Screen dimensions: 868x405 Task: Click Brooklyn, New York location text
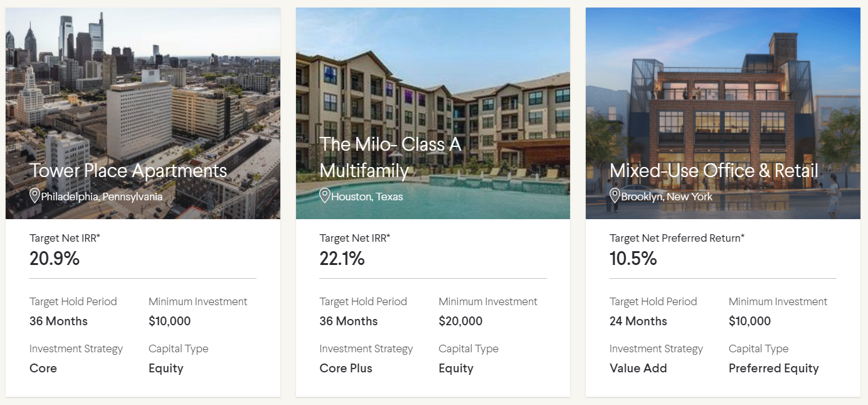(x=667, y=197)
